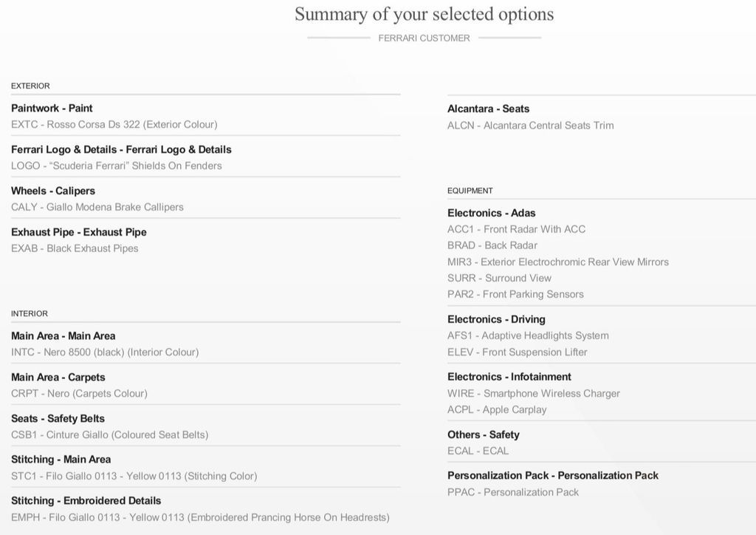Click the EQUIPMENT section header
The width and height of the screenshot is (756, 535).
[470, 191]
